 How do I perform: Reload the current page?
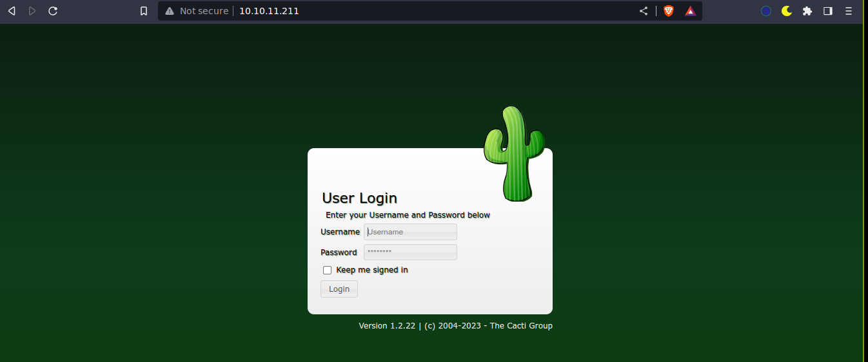point(53,11)
